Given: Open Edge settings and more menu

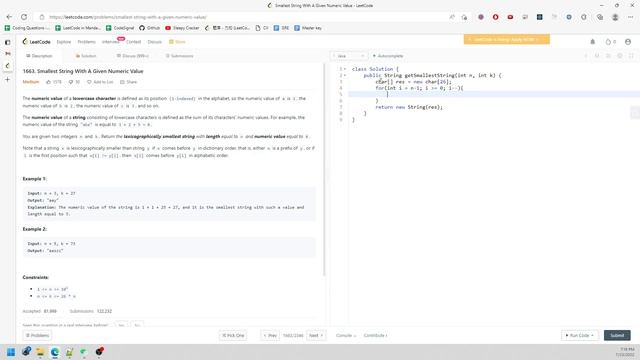Looking at the screenshot, I should pos(631,17).
